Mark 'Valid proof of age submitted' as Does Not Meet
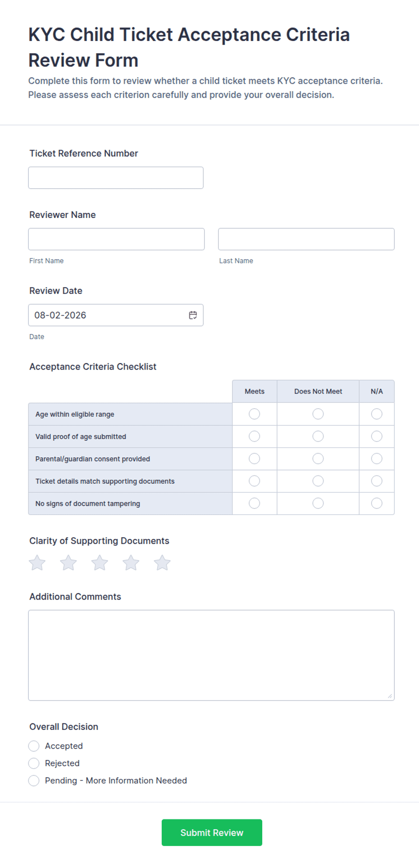The image size is (419, 868). pyautogui.click(x=318, y=436)
